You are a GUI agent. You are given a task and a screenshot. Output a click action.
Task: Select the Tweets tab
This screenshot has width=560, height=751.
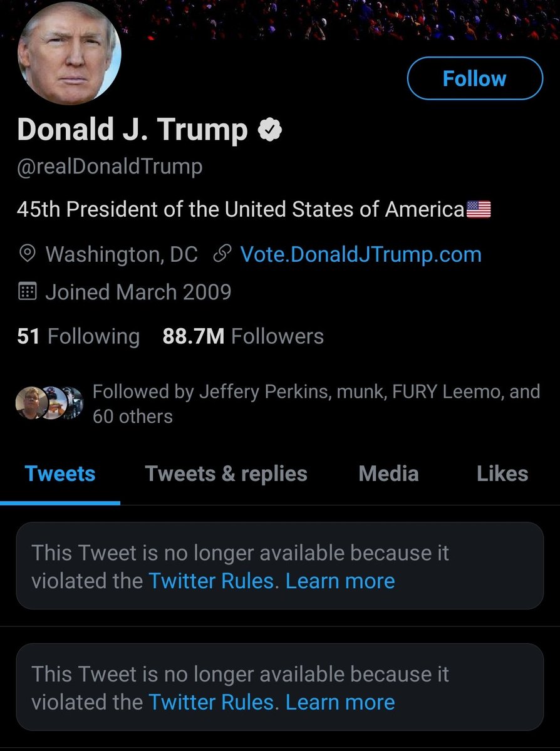60,474
